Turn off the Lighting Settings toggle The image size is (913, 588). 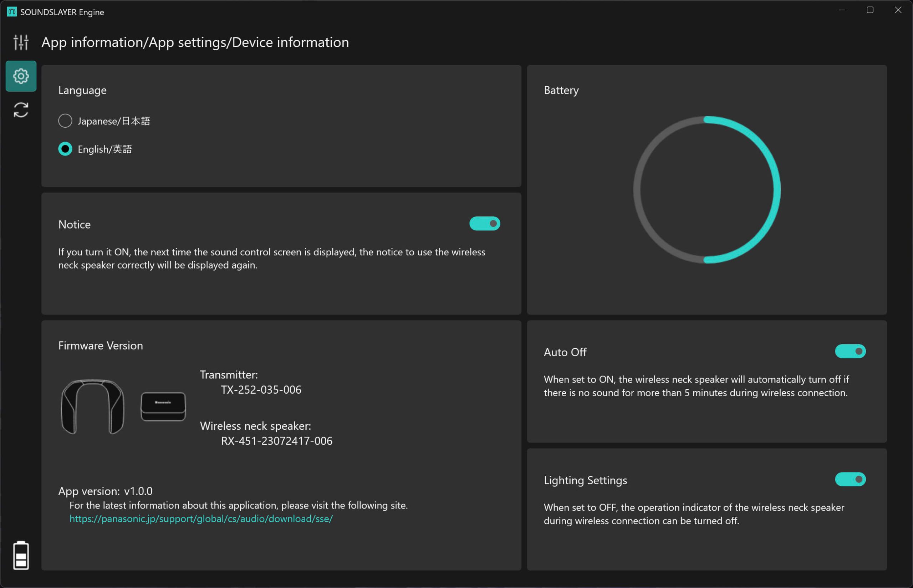click(850, 479)
